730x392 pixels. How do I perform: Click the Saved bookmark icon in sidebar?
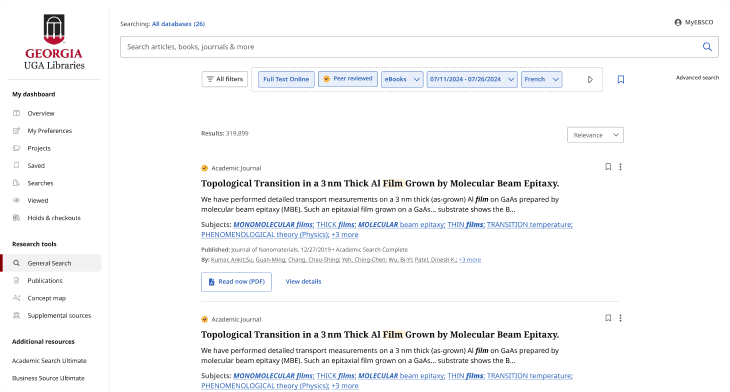pos(16,165)
